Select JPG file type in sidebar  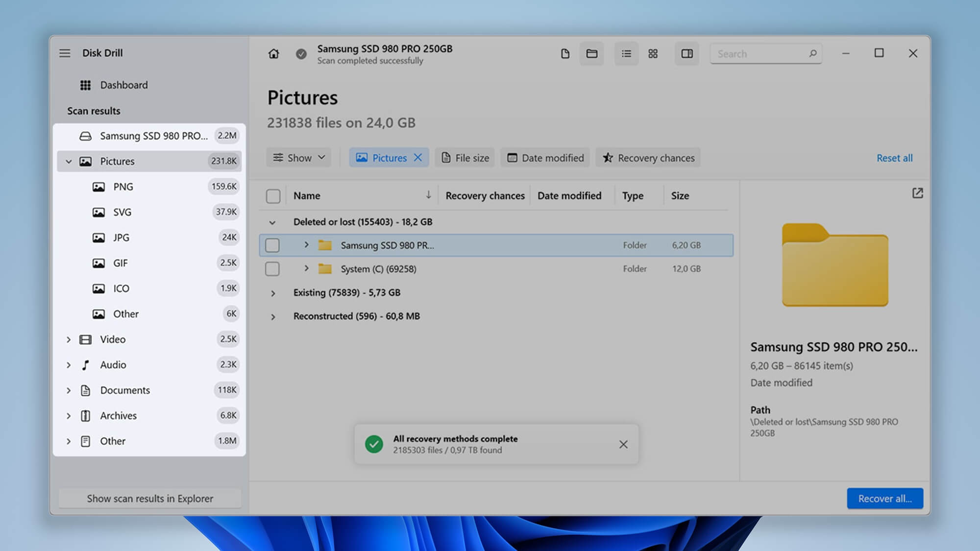tap(149, 238)
